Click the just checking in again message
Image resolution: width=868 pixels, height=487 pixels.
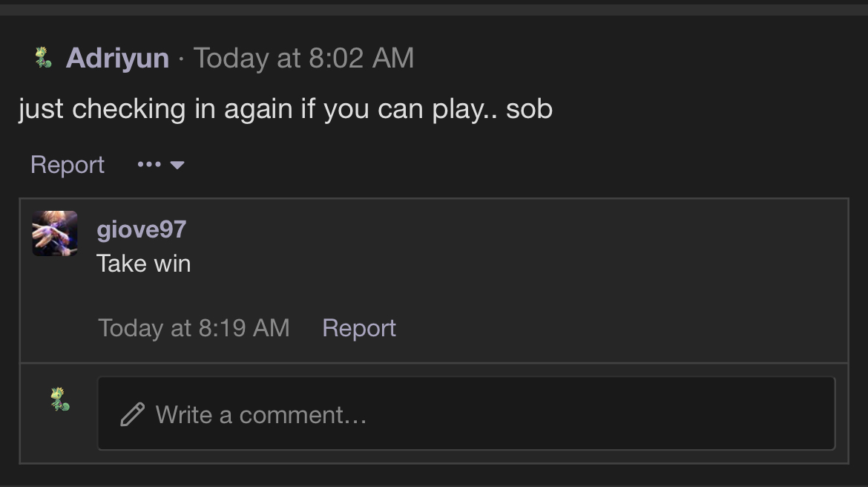click(286, 109)
